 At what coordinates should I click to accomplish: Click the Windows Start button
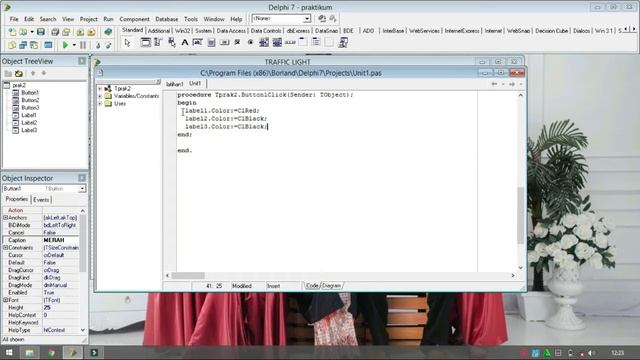tap(9, 353)
